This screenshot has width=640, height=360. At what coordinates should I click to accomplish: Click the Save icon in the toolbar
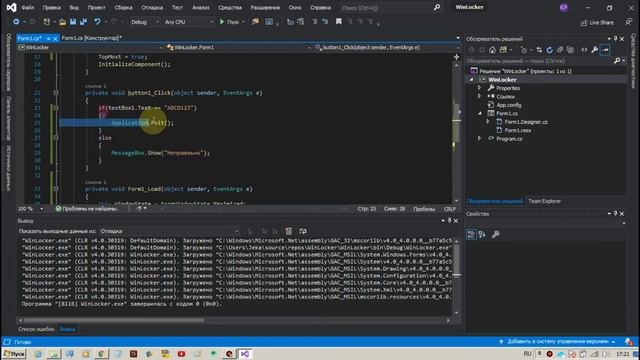[x=73, y=22]
